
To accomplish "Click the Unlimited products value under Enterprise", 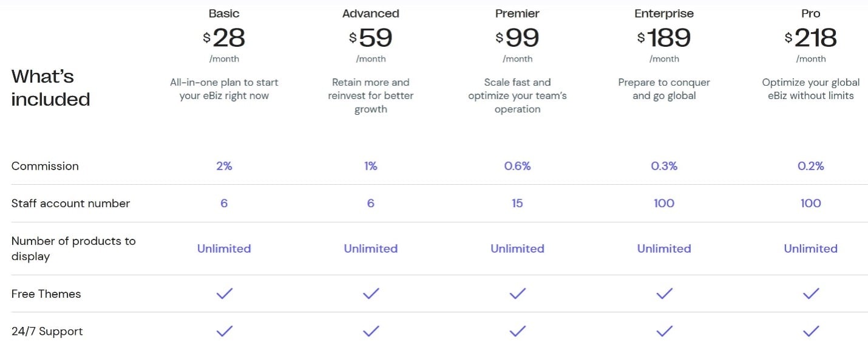I will [x=664, y=249].
